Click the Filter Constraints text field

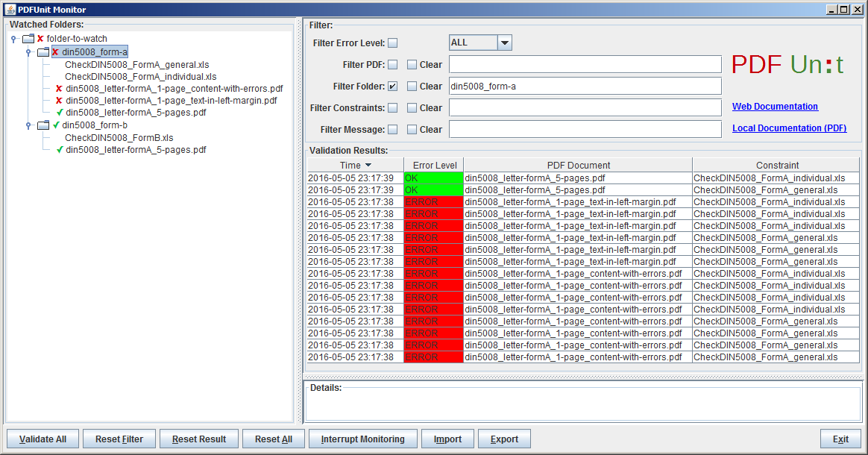585,108
